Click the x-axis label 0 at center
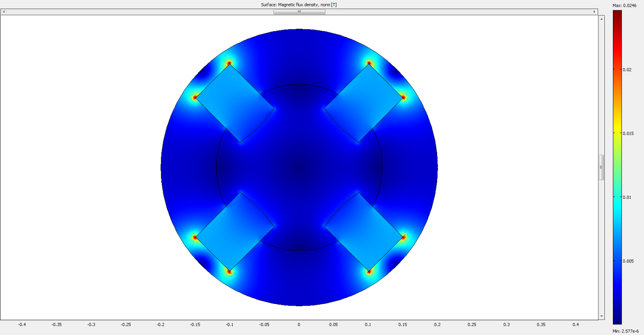 [x=299, y=324]
